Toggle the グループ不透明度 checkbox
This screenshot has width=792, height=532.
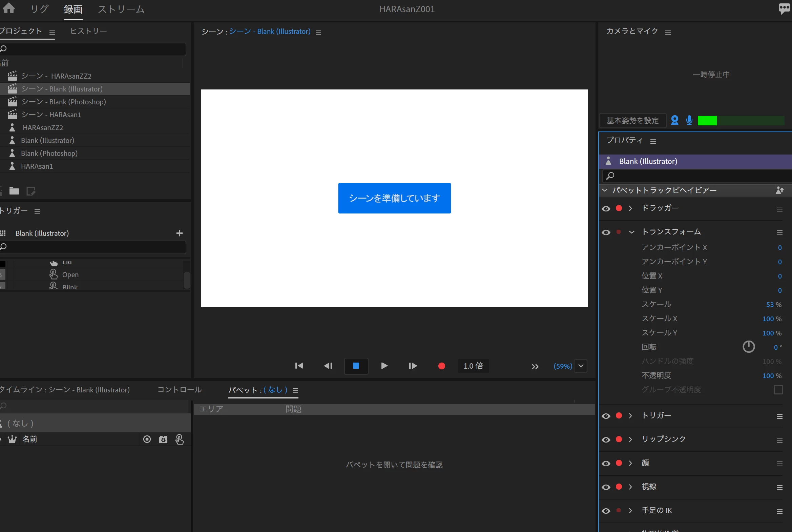pos(778,389)
